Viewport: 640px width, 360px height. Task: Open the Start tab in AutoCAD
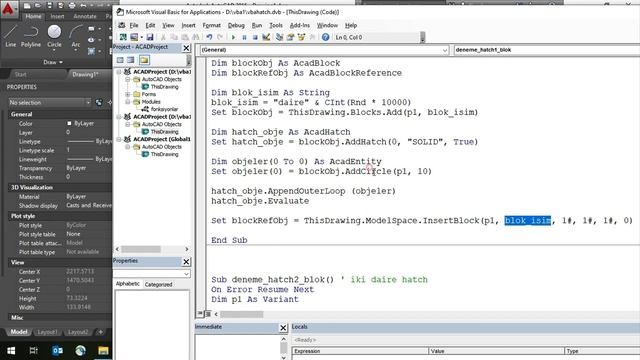pyautogui.click(x=20, y=74)
